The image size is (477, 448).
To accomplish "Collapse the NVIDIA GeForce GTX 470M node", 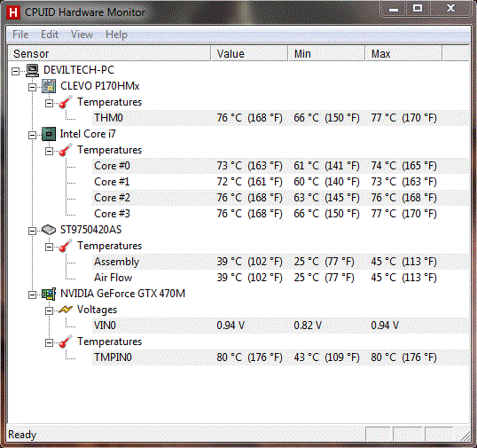I will tap(32, 295).
